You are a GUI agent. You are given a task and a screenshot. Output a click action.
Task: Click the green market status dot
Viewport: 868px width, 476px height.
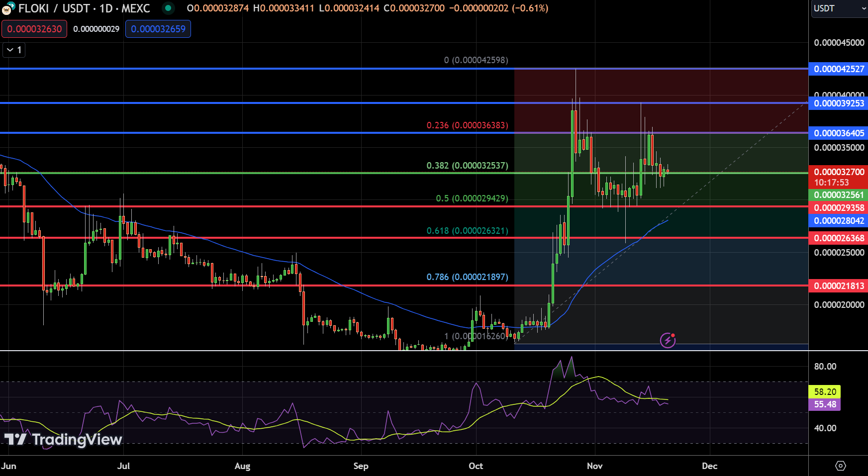point(168,8)
